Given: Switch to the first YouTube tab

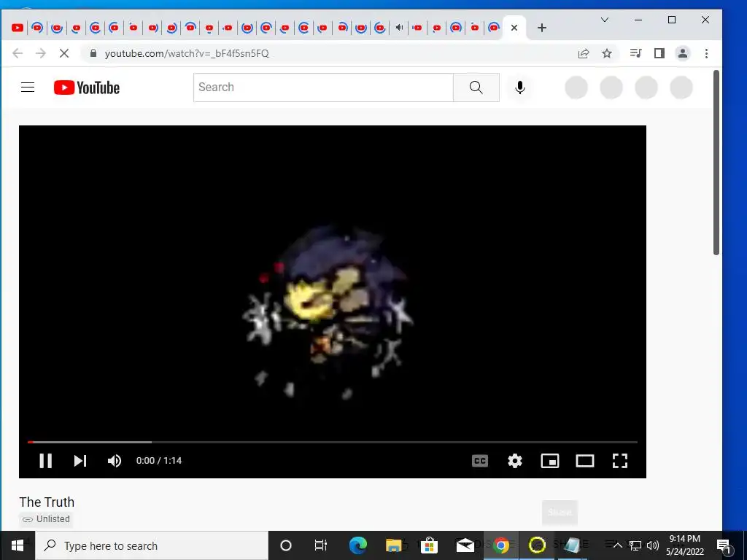Looking at the screenshot, I should point(18,28).
